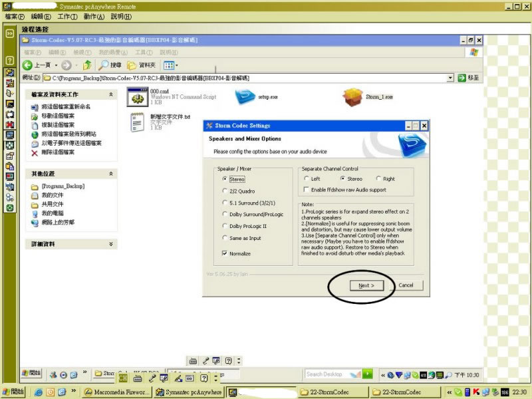Viewport: 532px width, 399px height.
Task: Open the Explorer search (搜尋) tool
Action: [x=110, y=65]
